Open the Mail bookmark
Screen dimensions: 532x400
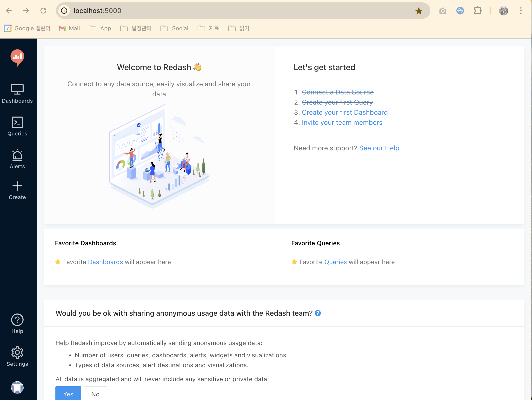(x=69, y=28)
